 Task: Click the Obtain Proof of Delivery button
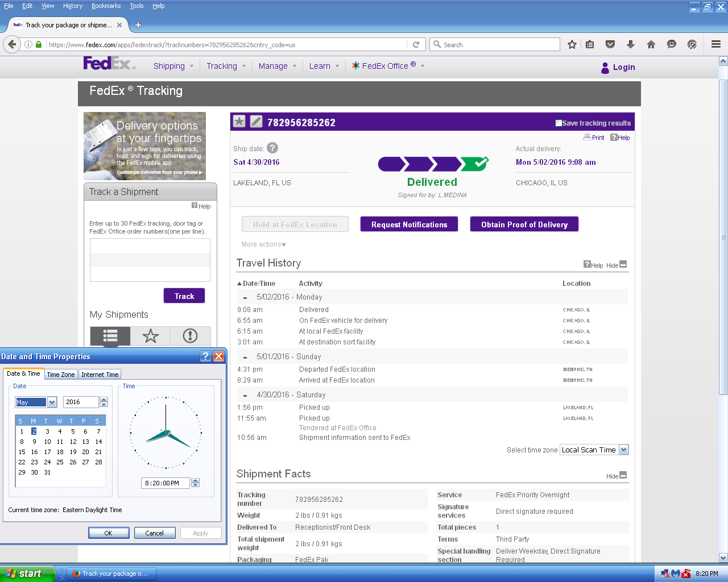coord(524,224)
